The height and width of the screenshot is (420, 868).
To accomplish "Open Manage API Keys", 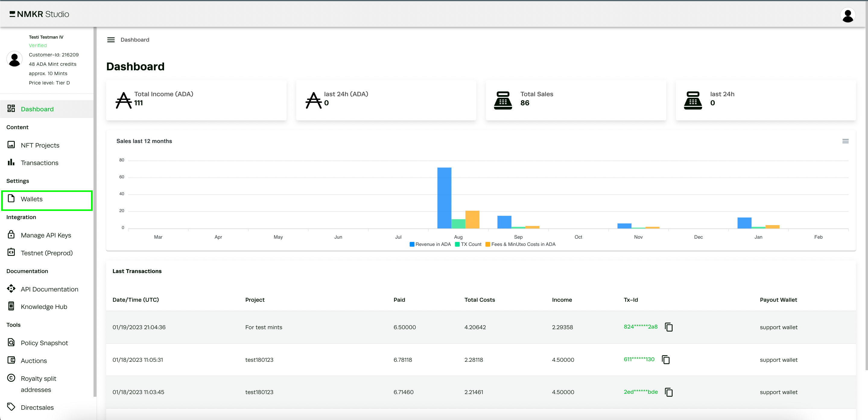I will 46,235.
